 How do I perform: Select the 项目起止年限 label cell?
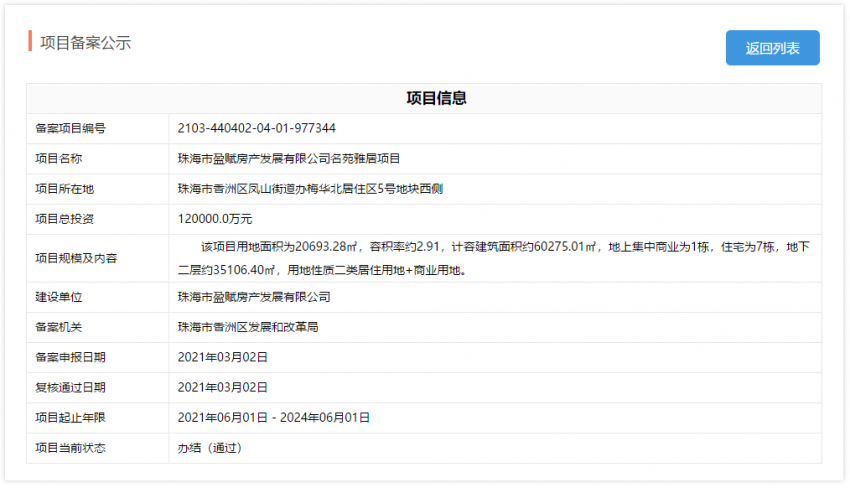click(98, 418)
